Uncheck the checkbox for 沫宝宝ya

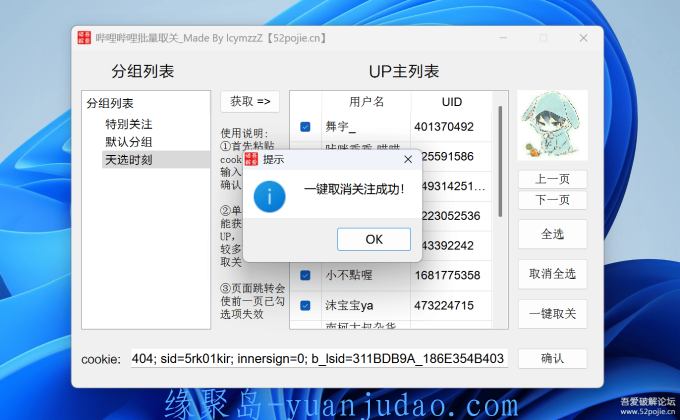tap(305, 305)
